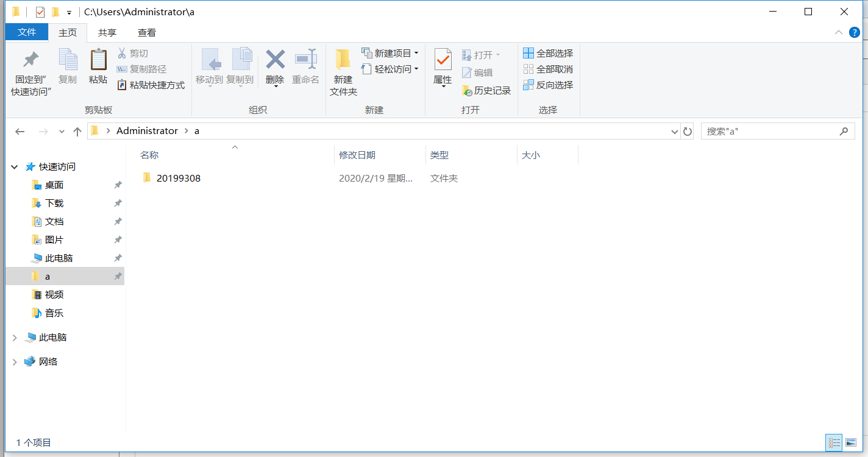The image size is (868, 457).
Task: Open the Delete (删除) dropdown arrow
Action: pyautogui.click(x=275, y=87)
